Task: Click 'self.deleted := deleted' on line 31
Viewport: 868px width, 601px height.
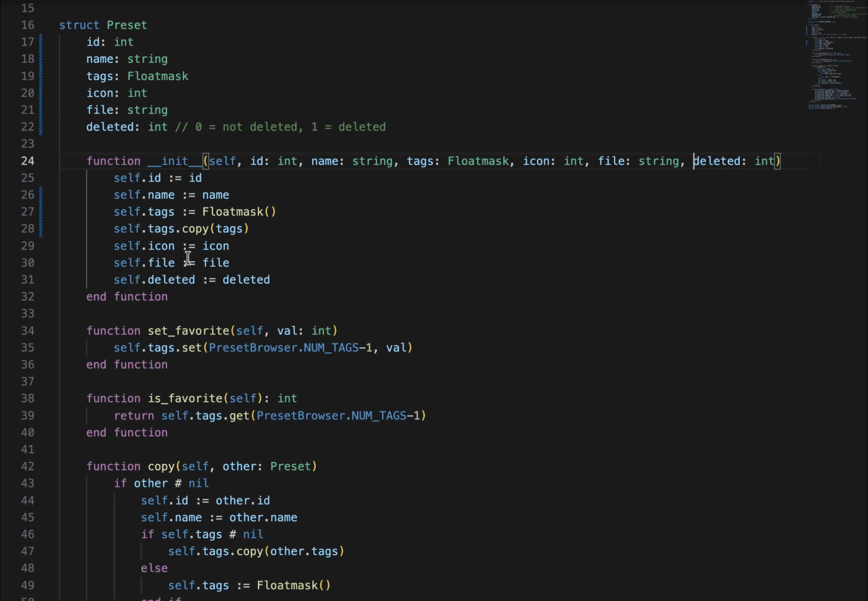Action: [192, 280]
